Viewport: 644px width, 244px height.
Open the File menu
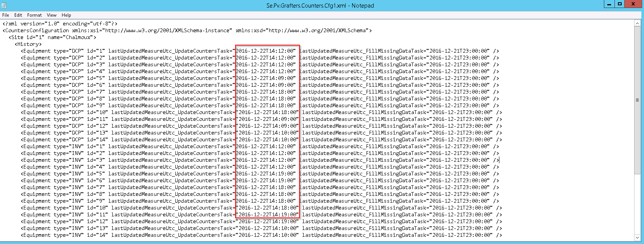(x=6, y=15)
